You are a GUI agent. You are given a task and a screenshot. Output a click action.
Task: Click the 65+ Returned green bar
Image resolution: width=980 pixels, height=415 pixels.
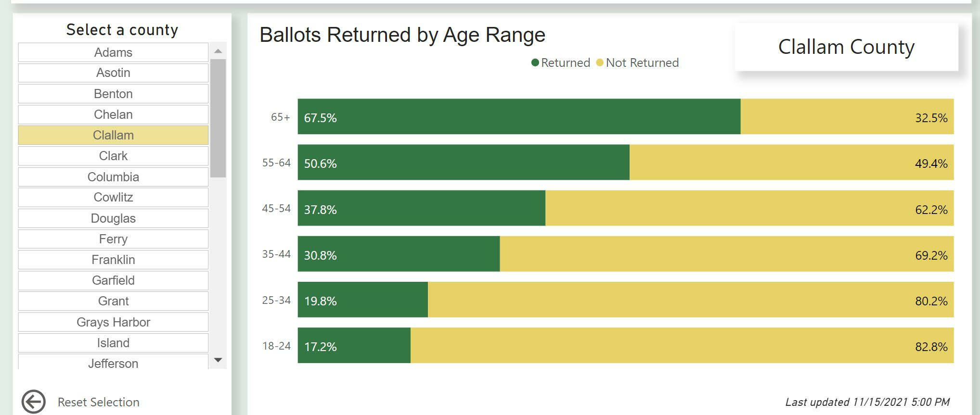pyautogui.click(x=519, y=117)
